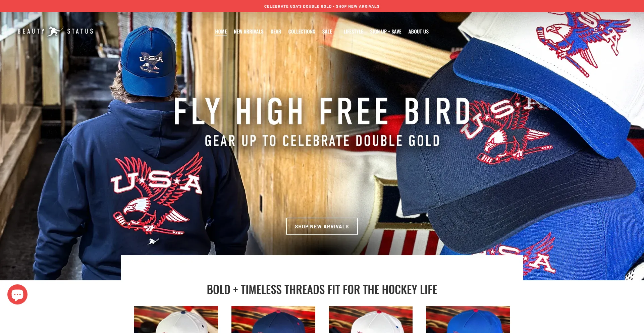Image resolution: width=644 pixels, height=333 pixels.
Task: Open the search magnifier icon
Action: click(x=611, y=31)
